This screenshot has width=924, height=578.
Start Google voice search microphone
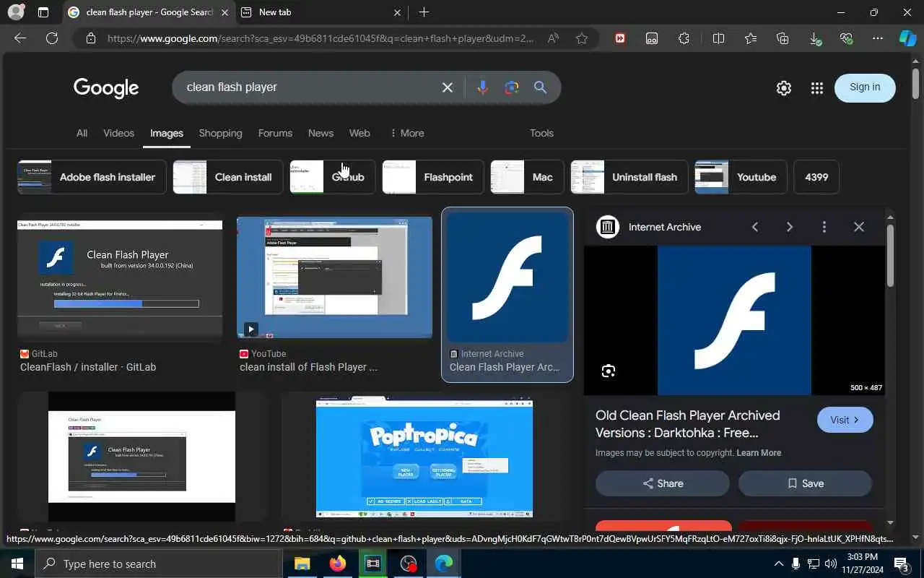[483, 87]
